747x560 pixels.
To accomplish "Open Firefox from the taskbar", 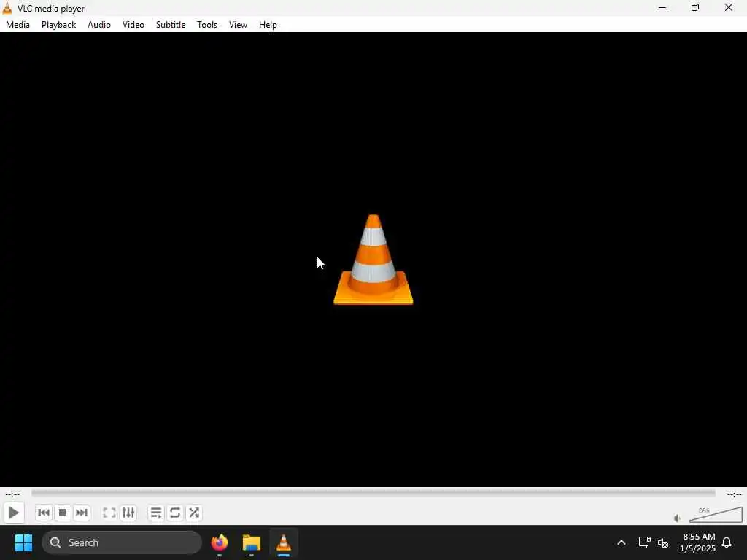I will tap(219, 542).
